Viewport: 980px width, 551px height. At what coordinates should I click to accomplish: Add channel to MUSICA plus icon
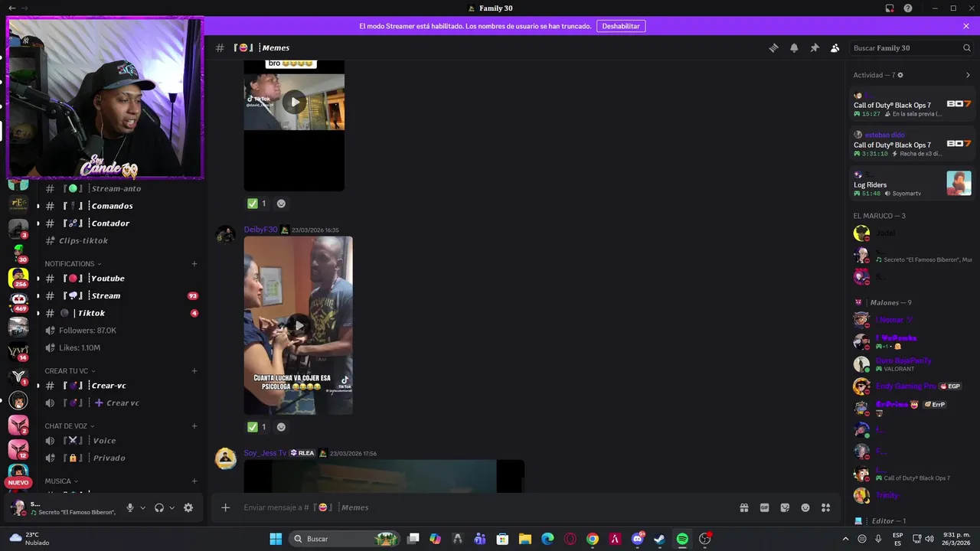pyautogui.click(x=194, y=481)
